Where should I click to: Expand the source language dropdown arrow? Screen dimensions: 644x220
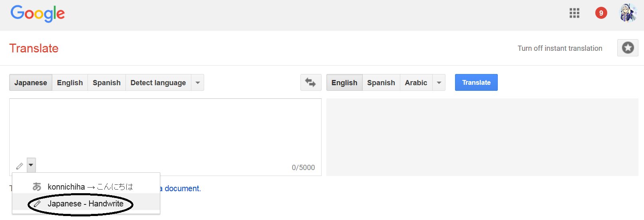(x=198, y=83)
